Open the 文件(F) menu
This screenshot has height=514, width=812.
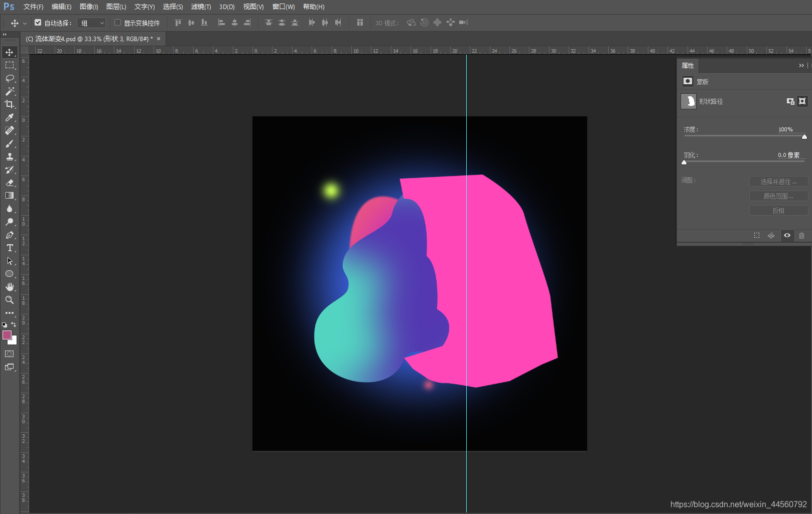pyautogui.click(x=33, y=7)
